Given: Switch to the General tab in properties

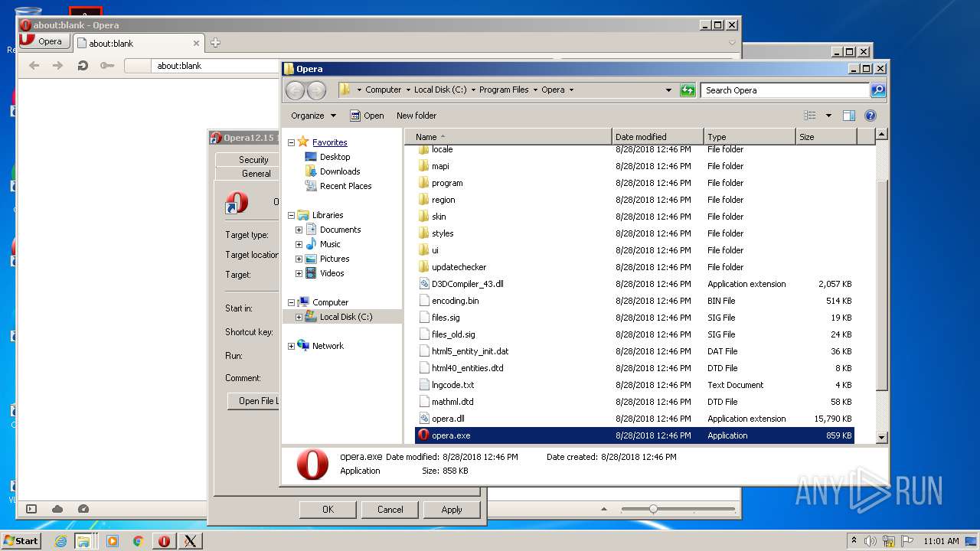Looking at the screenshot, I should click(x=256, y=174).
